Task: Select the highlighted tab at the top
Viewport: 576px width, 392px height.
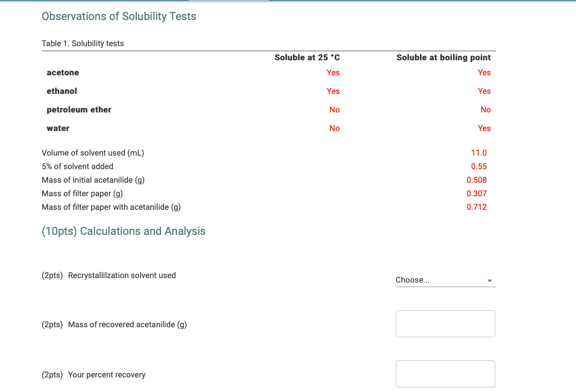Action: (228, 2)
